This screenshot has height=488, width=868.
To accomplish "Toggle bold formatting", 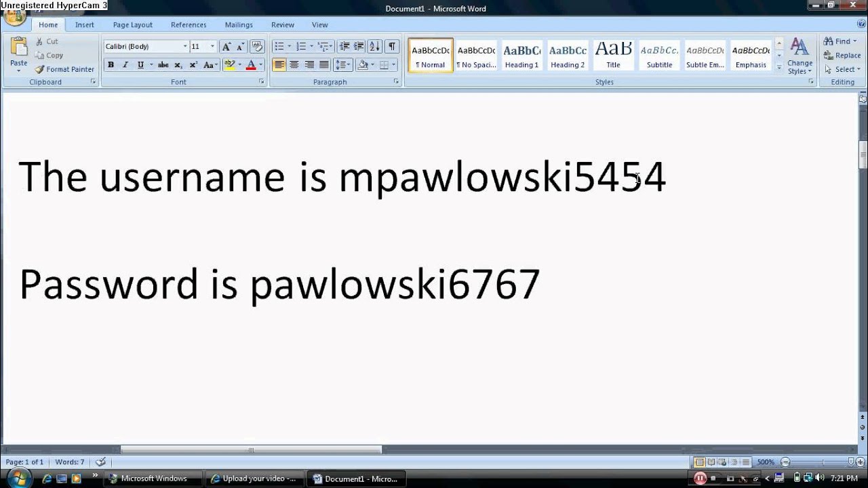I will coord(111,65).
